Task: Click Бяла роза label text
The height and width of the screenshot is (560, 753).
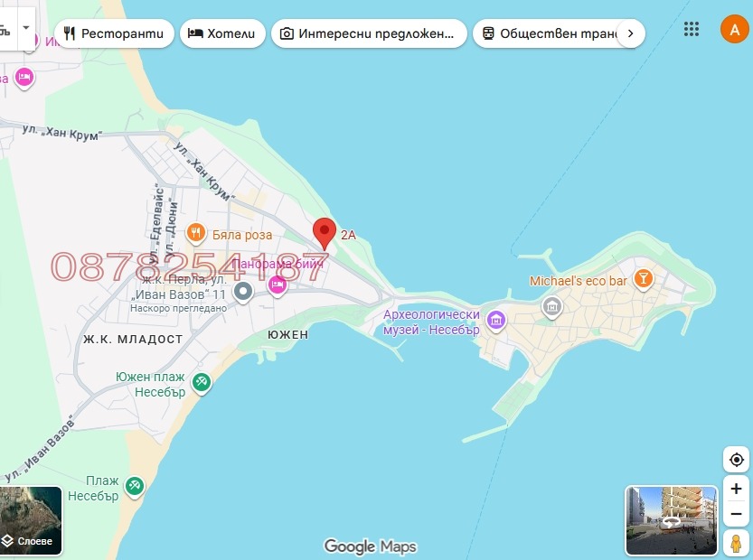Action: point(242,235)
